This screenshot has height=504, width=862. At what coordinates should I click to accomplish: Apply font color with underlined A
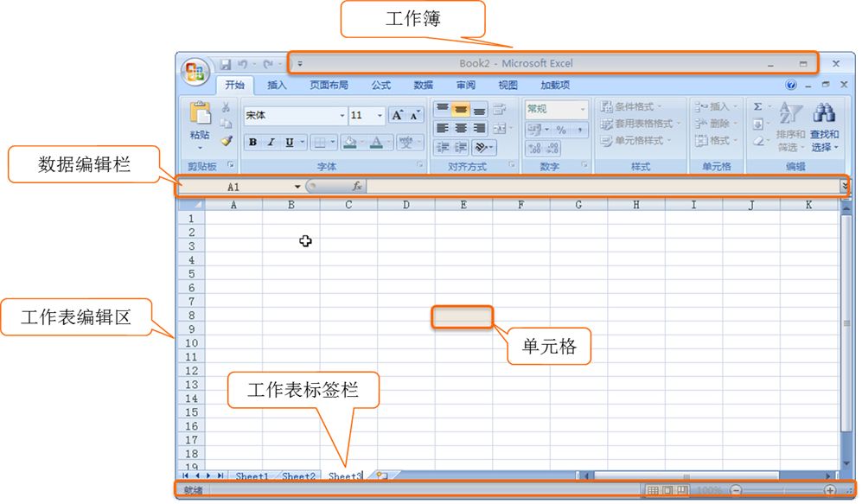(376, 143)
